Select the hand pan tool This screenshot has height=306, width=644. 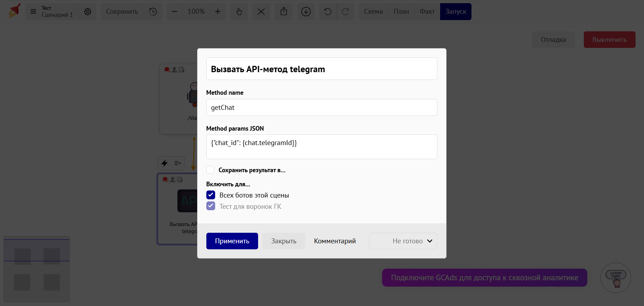pos(239,12)
